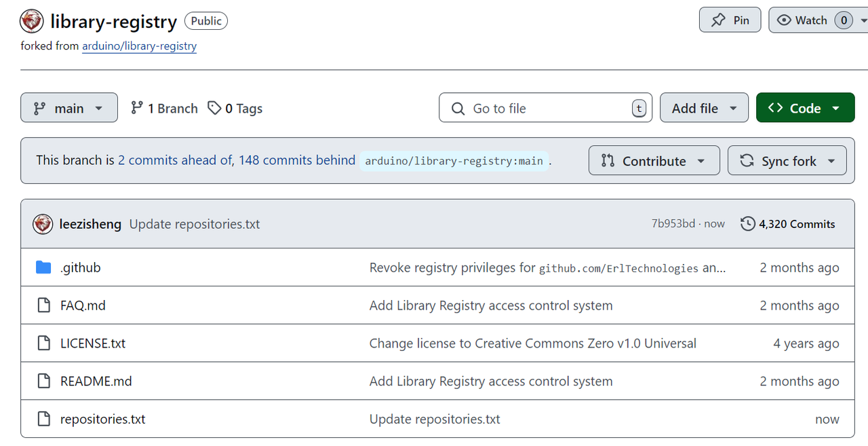Click the repository owner avatar beside library-registry
Screen dimensions: 868x446
(x=32, y=22)
